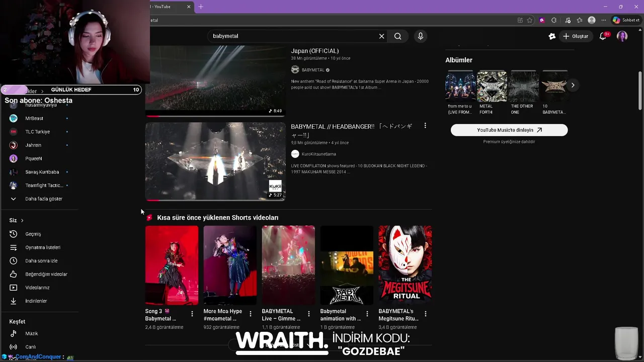Open 'Daha sonra izle' in sidebar
644x362 pixels.
pos(39,260)
